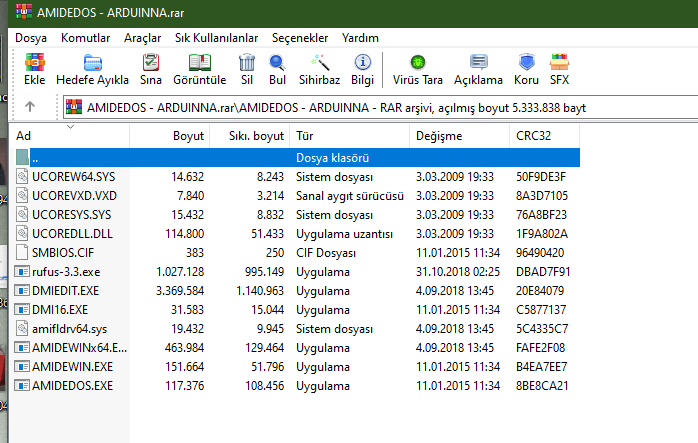Click the archive icon in the address bar
Viewport: 698px width, 443px height.
coord(74,107)
